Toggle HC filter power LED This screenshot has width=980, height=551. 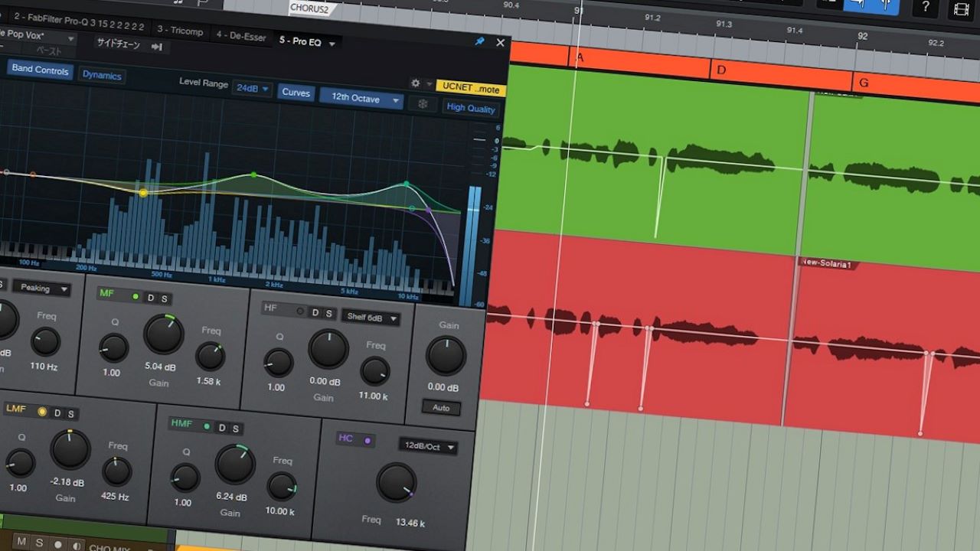click(367, 441)
